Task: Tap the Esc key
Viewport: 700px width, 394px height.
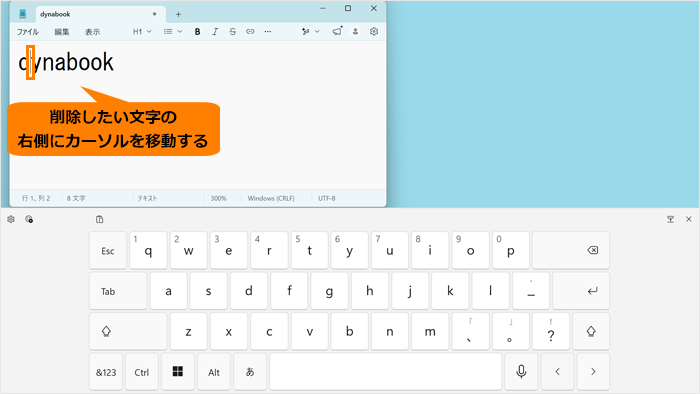Action: 108,250
